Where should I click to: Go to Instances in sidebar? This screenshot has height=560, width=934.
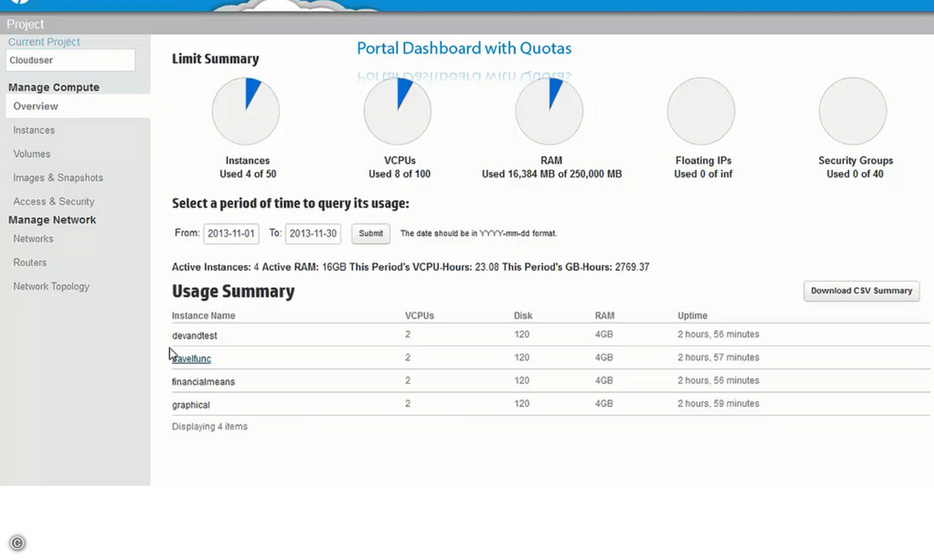tap(34, 130)
